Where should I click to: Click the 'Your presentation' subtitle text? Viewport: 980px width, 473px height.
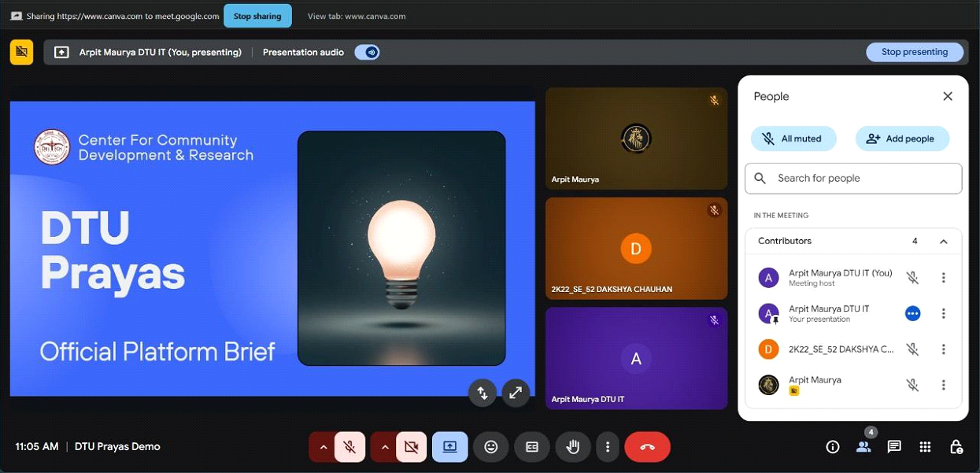click(x=819, y=320)
